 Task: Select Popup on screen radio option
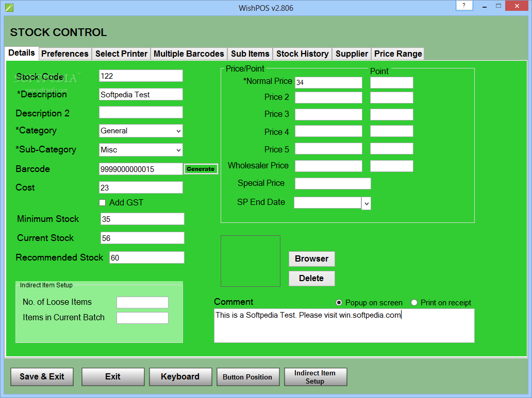pyautogui.click(x=339, y=302)
